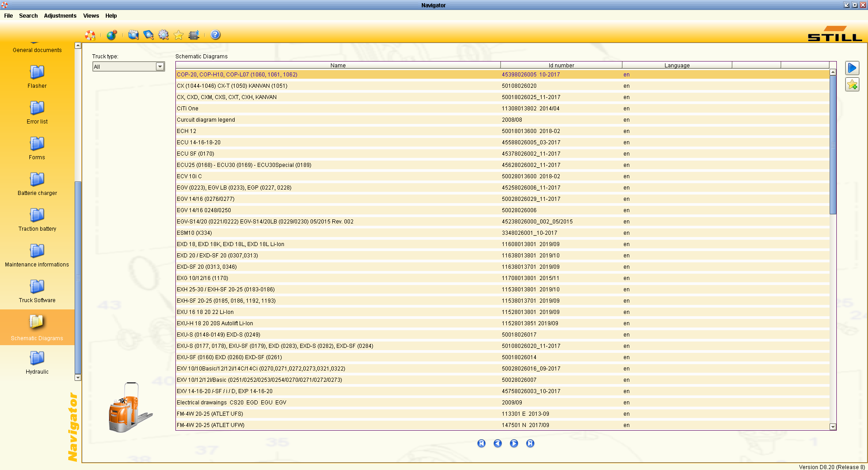Open the Adjustments menu
Viewport: 868px width, 470px height.
coord(60,15)
